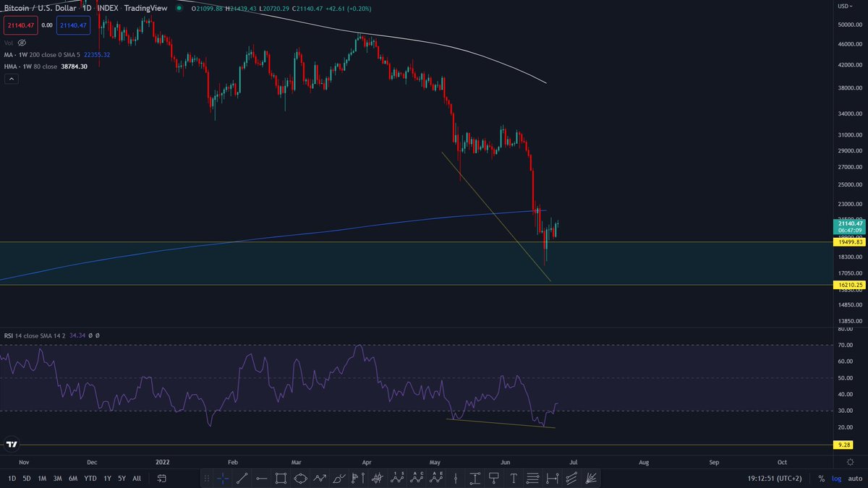Switch to 1Y time range
Image resolution: width=868 pixels, height=488 pixels.
pos(108,478)
